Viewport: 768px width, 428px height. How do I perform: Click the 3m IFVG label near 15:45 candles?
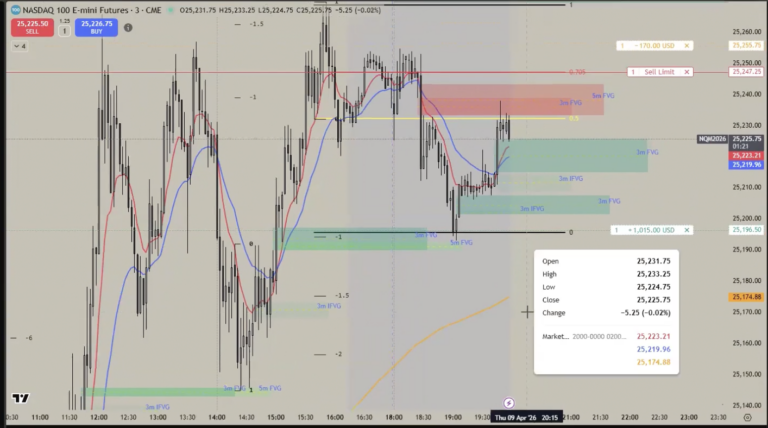(329, 306)
